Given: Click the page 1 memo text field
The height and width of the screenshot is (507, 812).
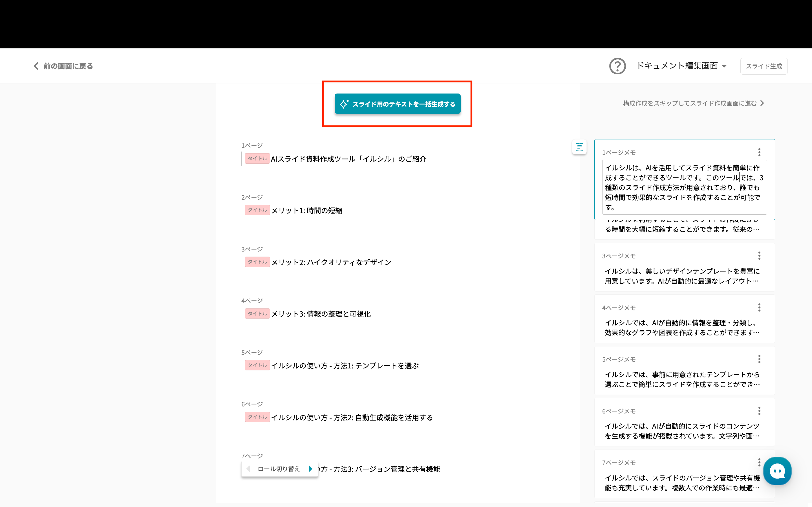Looking at the screenshot, I should pos(684,187).
